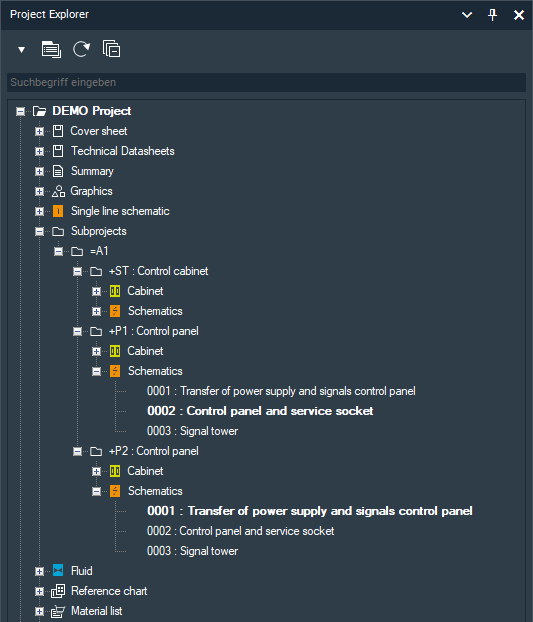
Task: Select 0002 : Control panel and service socket in bold
Action: [260, 411]
